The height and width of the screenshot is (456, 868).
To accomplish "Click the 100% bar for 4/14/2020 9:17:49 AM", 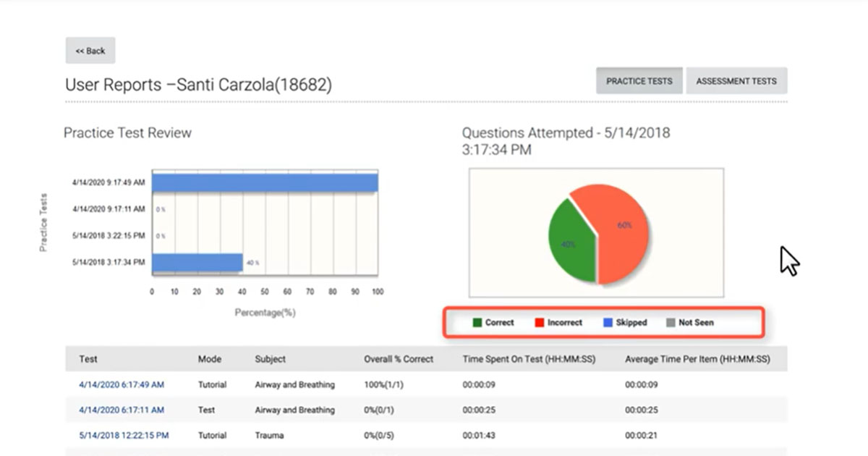I will tap(265, 182).
